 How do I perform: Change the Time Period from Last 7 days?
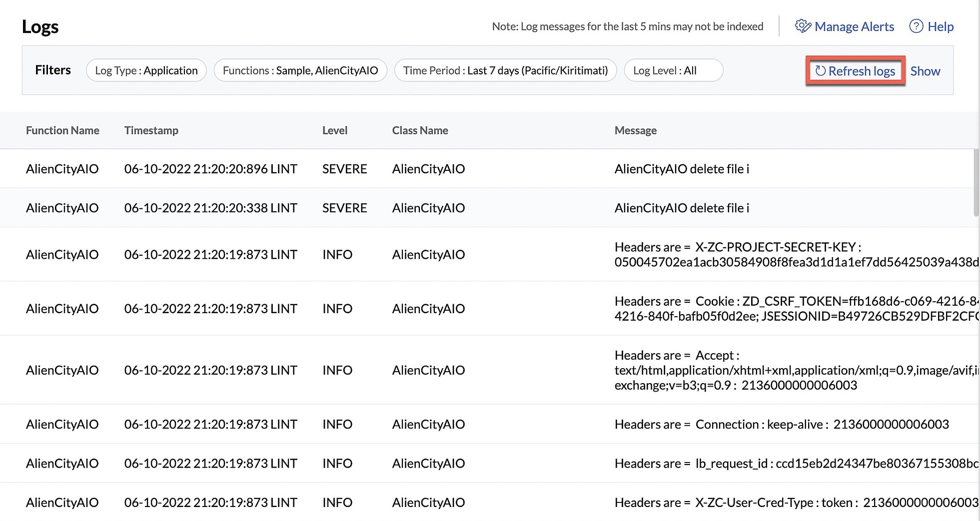(505, 70)
